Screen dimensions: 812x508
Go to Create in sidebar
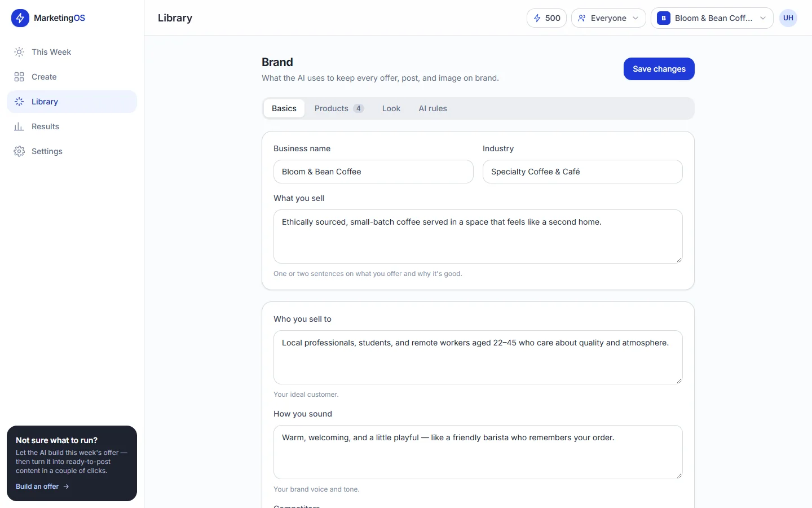click(x=72, y=77)
